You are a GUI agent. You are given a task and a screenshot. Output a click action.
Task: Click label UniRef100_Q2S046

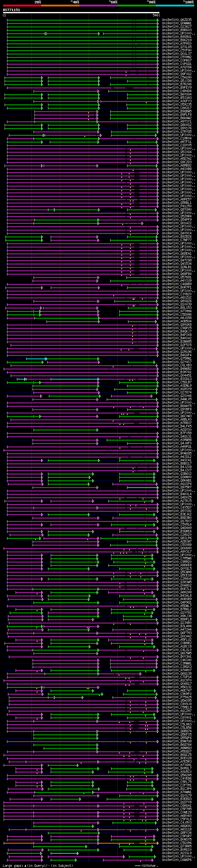click(x=177, y=396)
